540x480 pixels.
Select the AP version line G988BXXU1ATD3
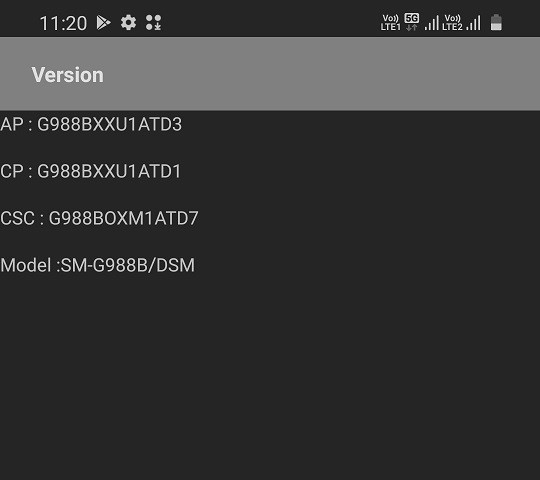[91, 124]
